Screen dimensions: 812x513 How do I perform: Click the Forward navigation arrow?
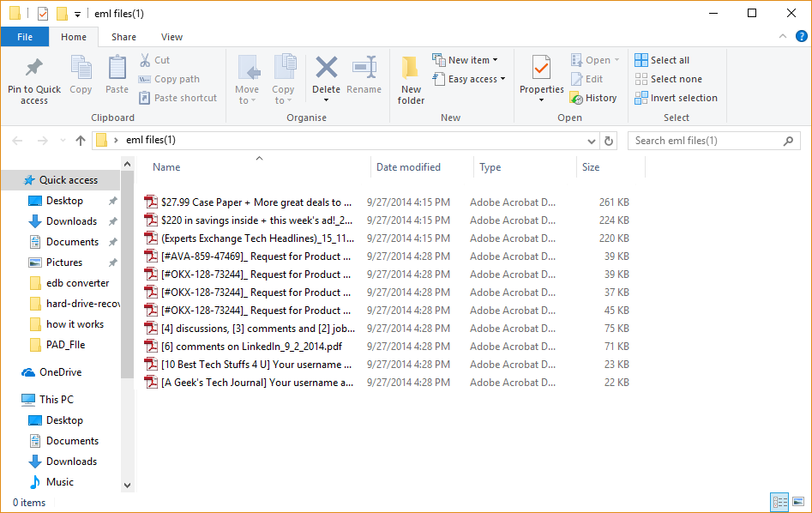43,141
